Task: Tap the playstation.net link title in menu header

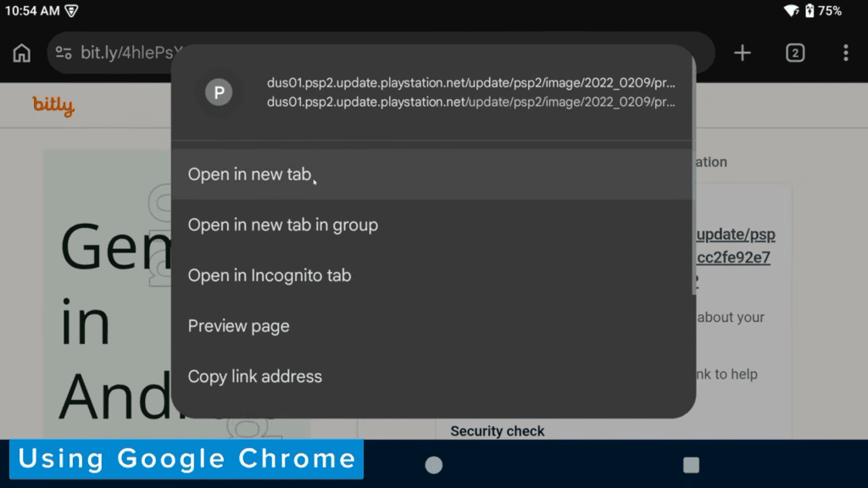Action: (x=470, y=83)
